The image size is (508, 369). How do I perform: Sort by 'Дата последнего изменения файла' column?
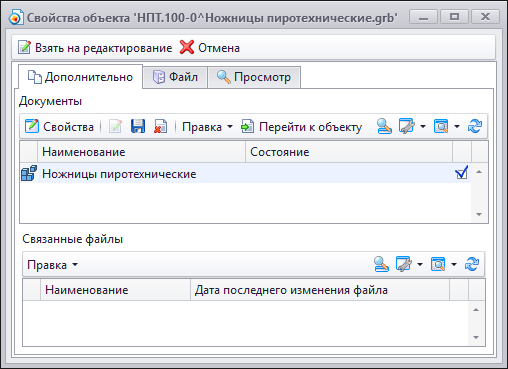(320, 290)
